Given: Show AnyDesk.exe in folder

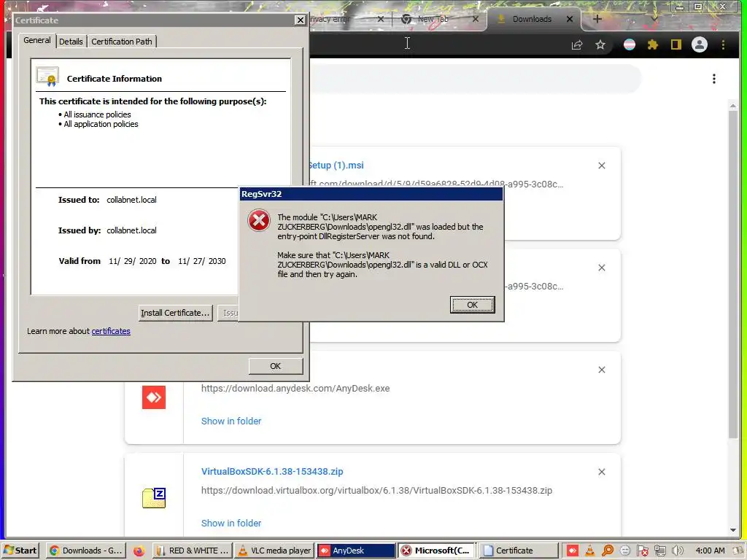Looking at the screenshot, I should pyautogui.click(x=231, y=421).
